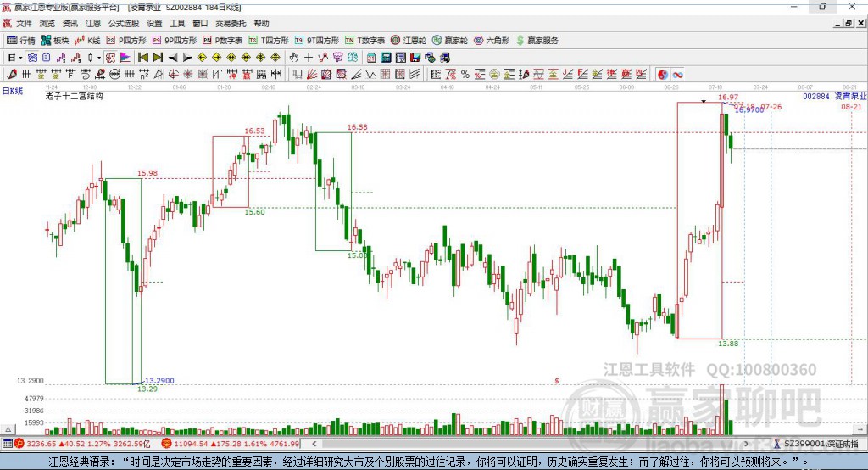Viewport: 868px width, 470px height.
Task: Click the 08-21 red date label
Action: click(x=851, y=106)
